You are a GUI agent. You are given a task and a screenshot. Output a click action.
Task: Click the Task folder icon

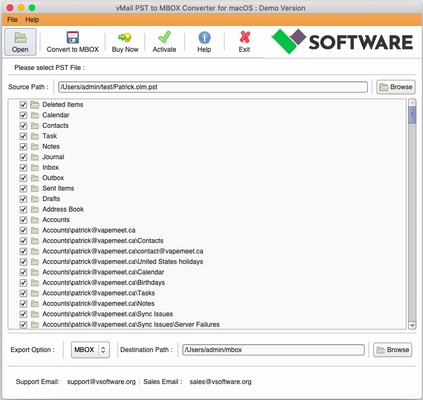[35, 136]
